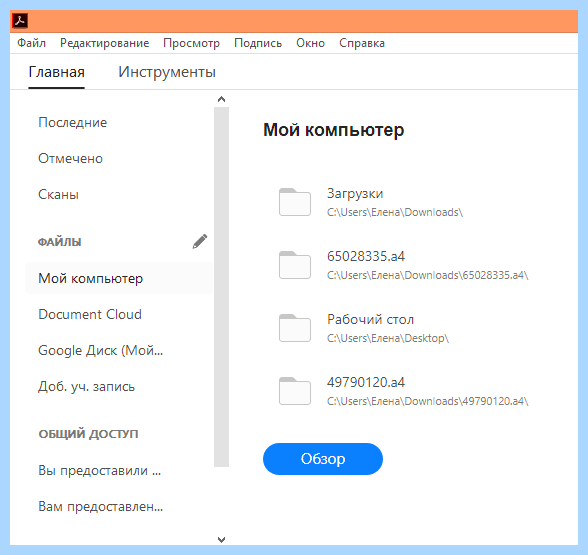Screen dimensions: 588x555
Task: Select Мой компьютер in the sidebar
Action: [x=119, y=278]
